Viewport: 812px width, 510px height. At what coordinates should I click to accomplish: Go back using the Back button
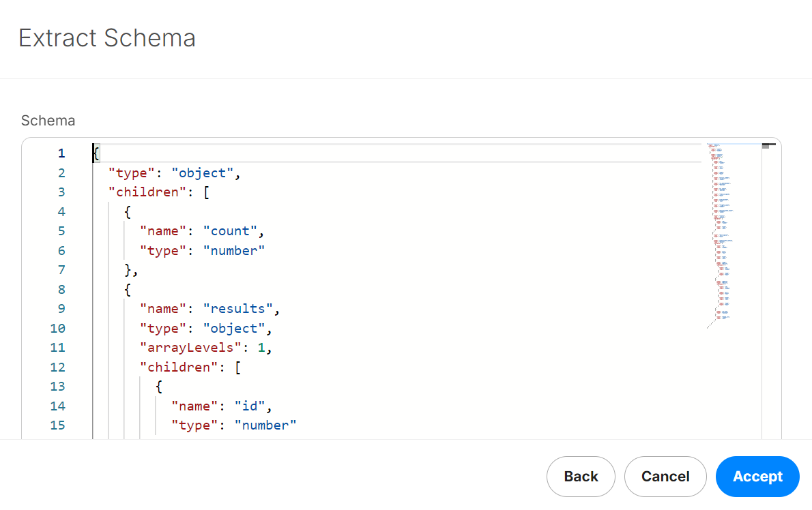581,477
